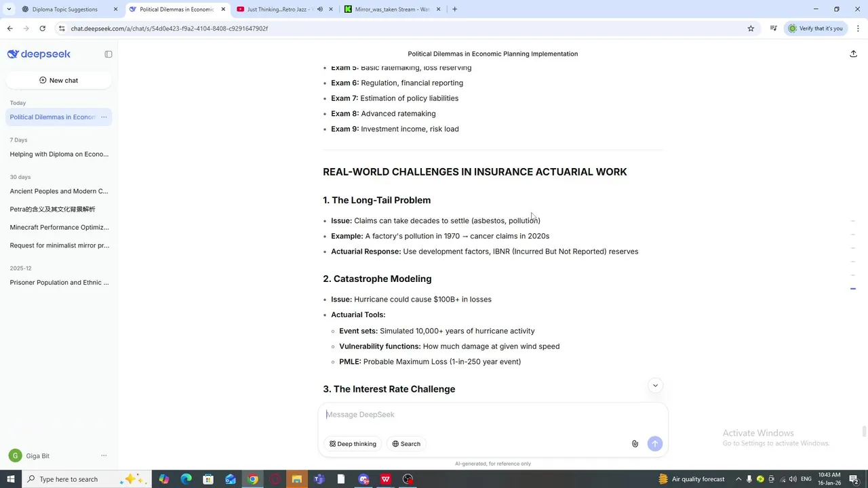Show hidden system tray icons

(x=738, y=479)
